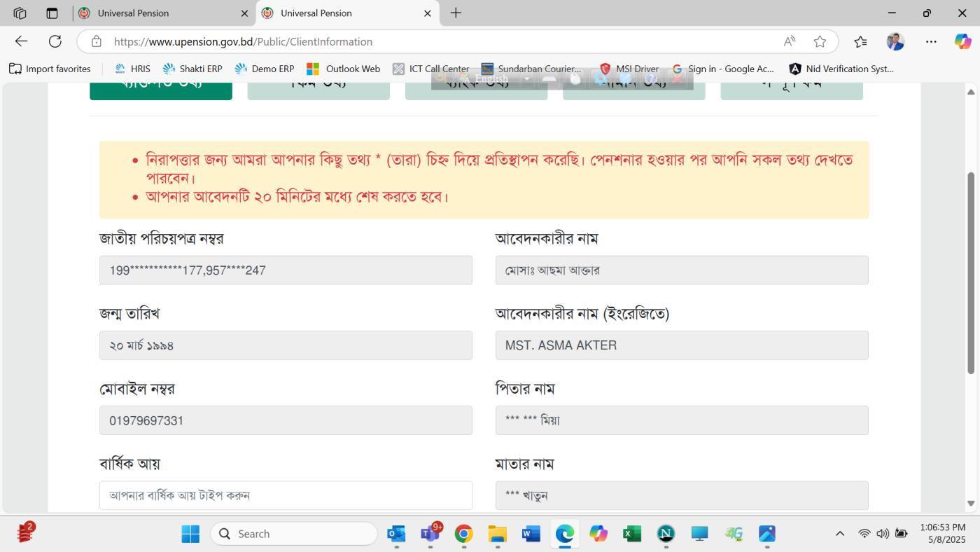Image resolution: width=980 pixels, height=552 pixels.
Task: Go back to the previous page
Action: coord(21,41)
